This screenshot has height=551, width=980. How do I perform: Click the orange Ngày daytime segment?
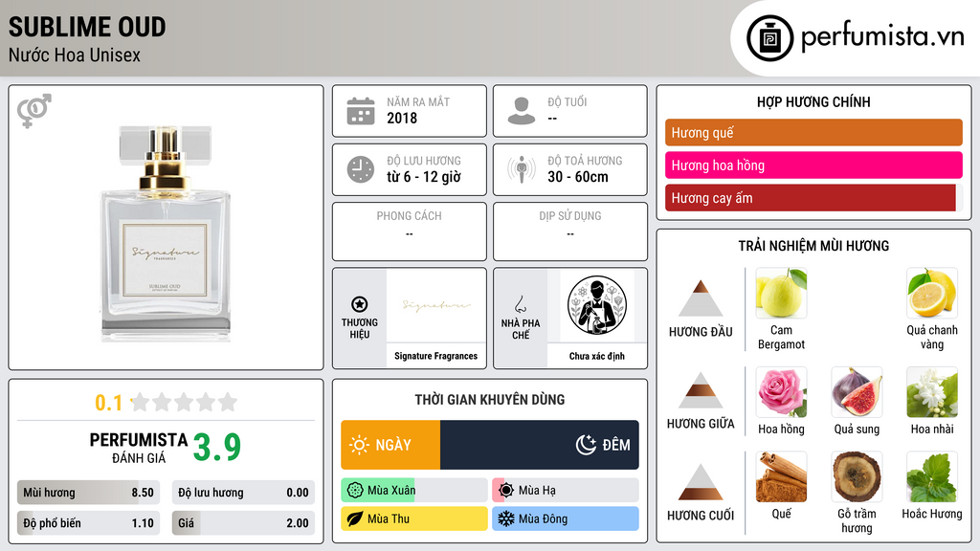coord(390,445)
